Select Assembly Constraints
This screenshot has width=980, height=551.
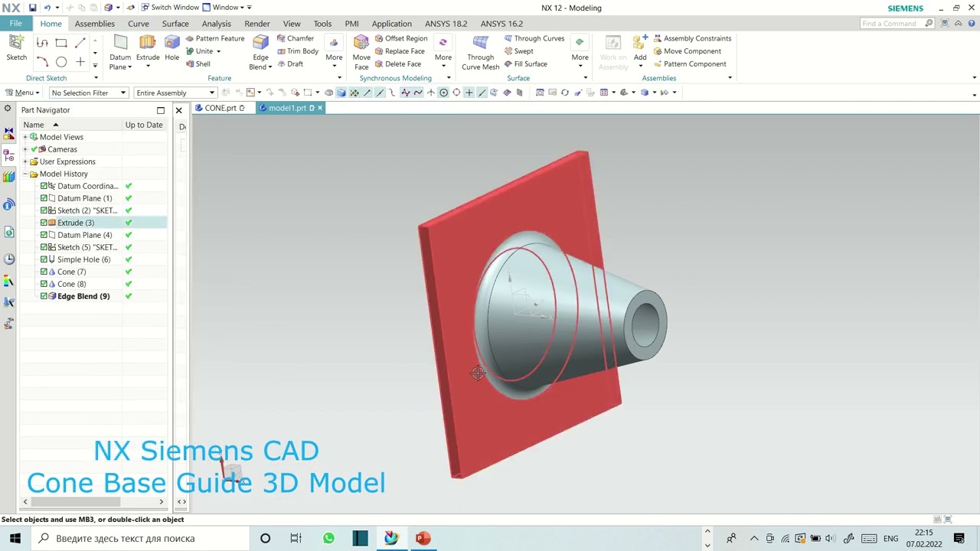pos(692,38)
